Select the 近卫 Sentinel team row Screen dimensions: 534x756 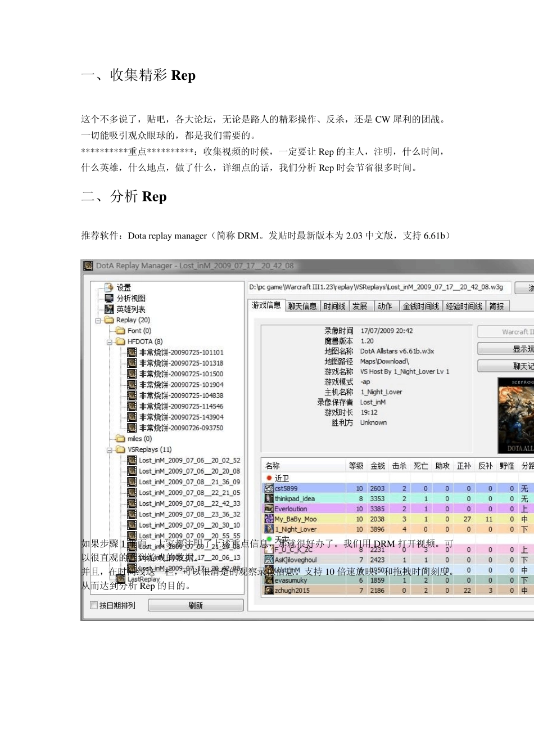click(x=399, y=478)
